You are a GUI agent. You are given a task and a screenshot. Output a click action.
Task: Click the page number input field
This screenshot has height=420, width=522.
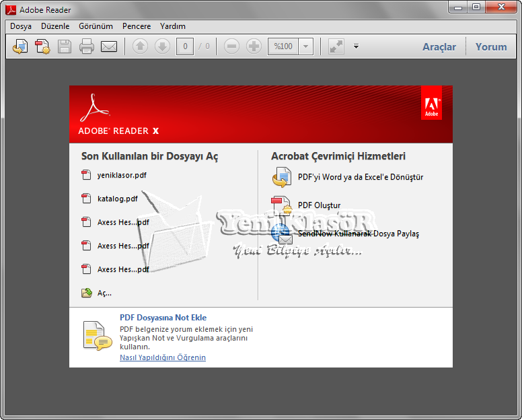[x=185, y=46]
